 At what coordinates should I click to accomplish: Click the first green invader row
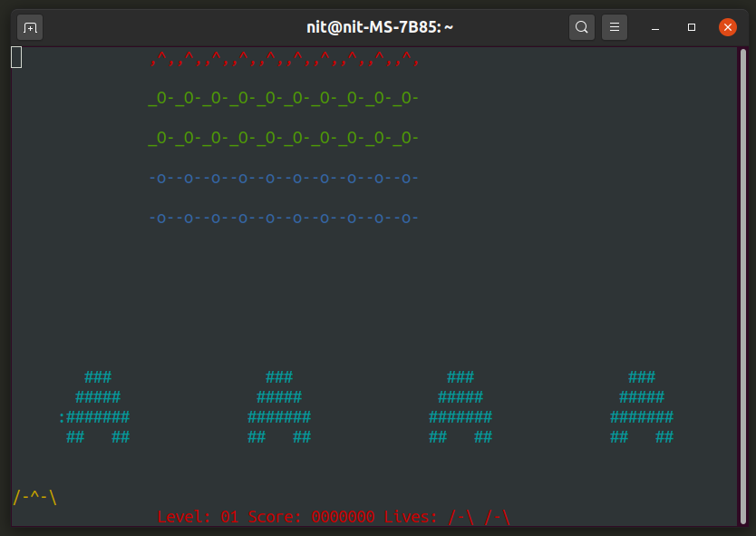click(283, 98)
